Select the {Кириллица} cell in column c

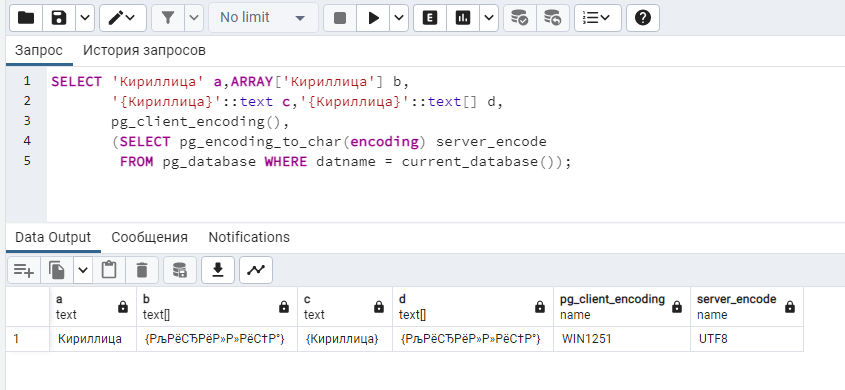[x=345, y=339]
